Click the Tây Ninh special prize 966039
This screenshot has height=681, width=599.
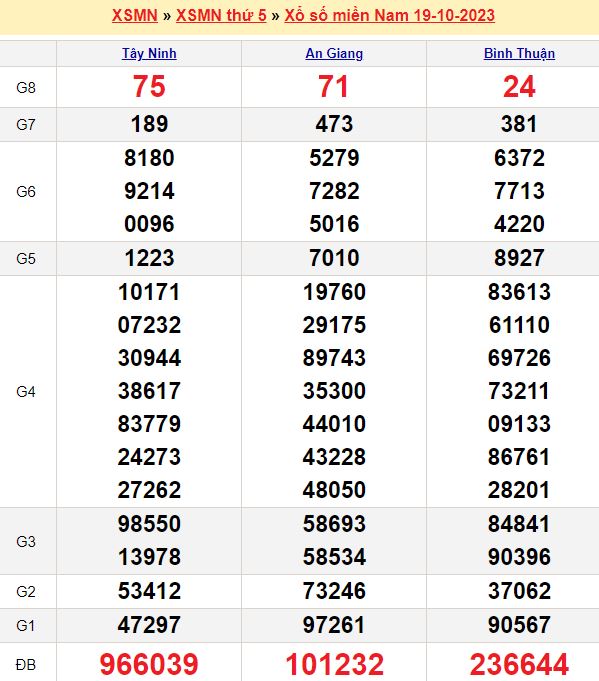pyautogui.click(x=149, y=664)
